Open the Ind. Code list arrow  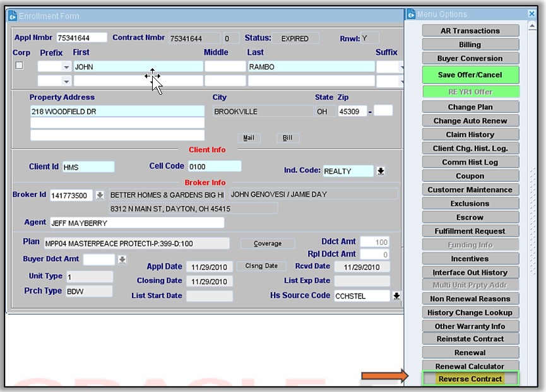tap(381, 171)
